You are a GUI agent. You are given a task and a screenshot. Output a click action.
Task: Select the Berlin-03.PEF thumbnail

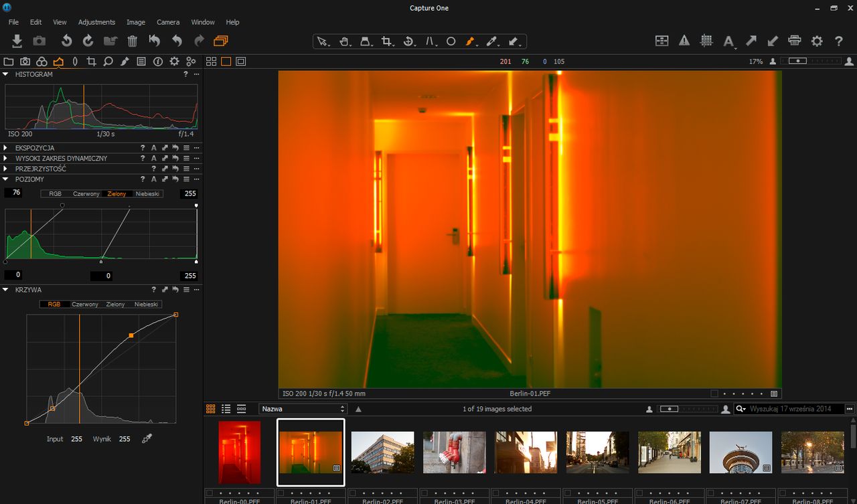(454, 452)
